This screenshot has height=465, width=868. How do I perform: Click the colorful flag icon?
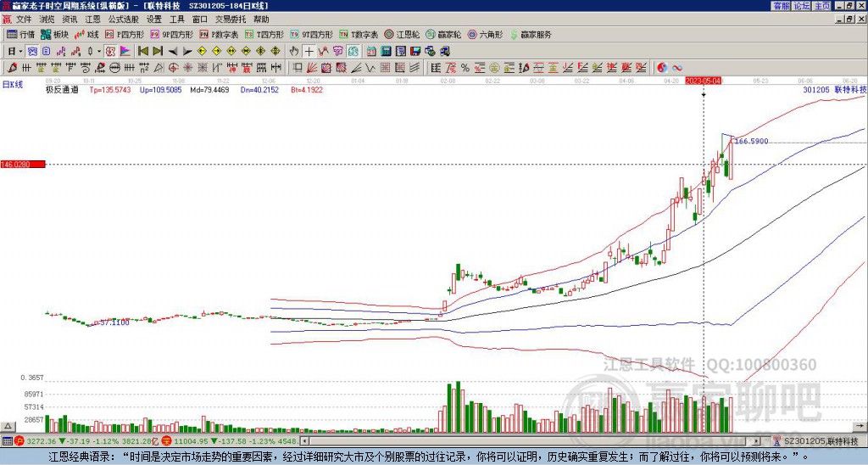pos(125,52)
